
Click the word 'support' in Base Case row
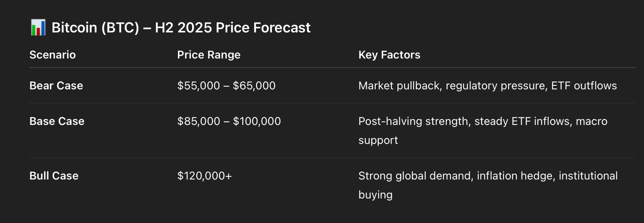click(378, 140)
